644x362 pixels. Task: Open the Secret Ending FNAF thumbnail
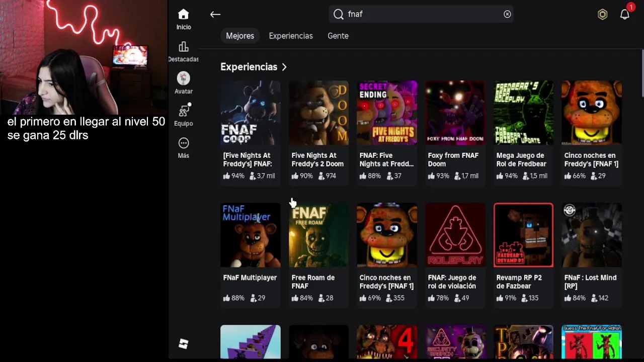point(387,113)
